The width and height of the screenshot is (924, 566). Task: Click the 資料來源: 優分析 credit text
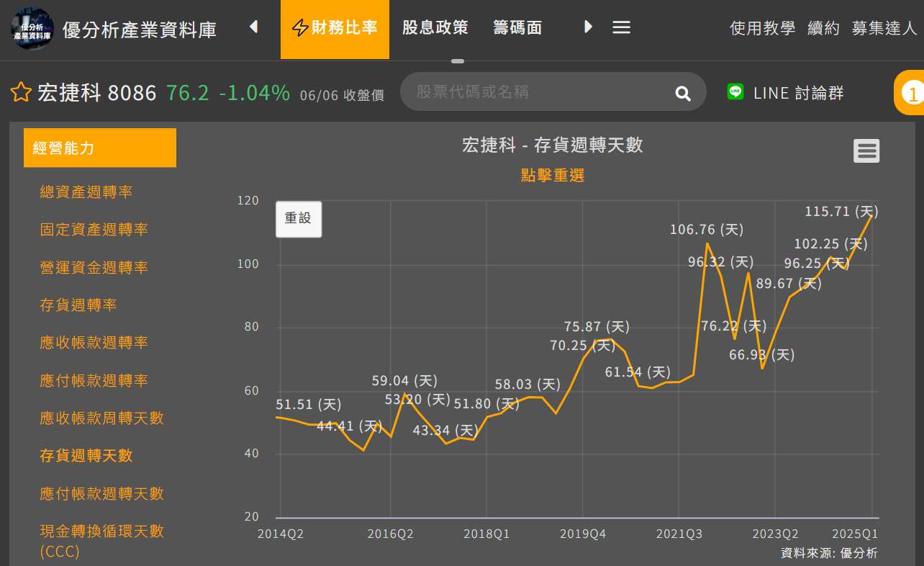tap(829, 553)
